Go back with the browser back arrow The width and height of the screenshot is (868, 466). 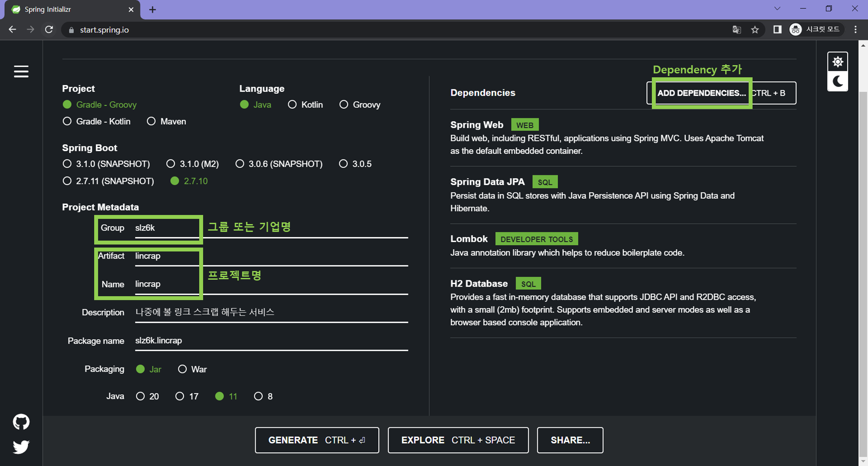13,30
